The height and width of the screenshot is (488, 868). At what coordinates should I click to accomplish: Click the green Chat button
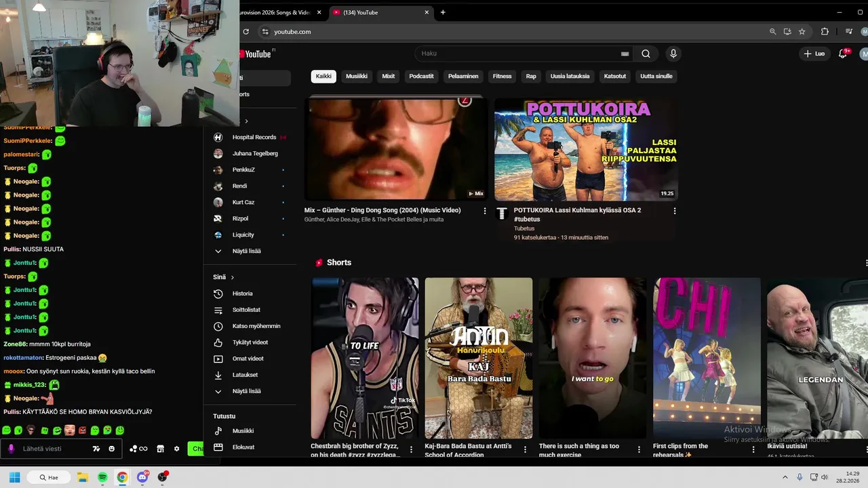[x=196, y=449]
